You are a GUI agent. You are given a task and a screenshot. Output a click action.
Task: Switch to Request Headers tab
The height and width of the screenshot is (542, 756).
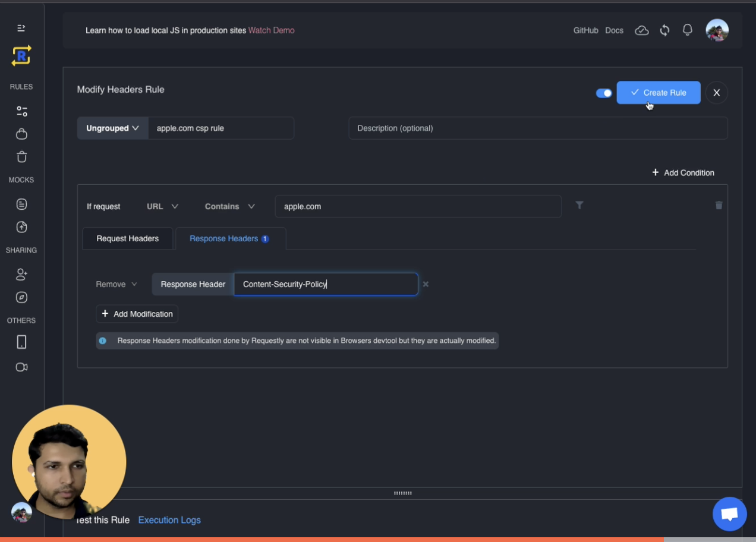point(128,238)
